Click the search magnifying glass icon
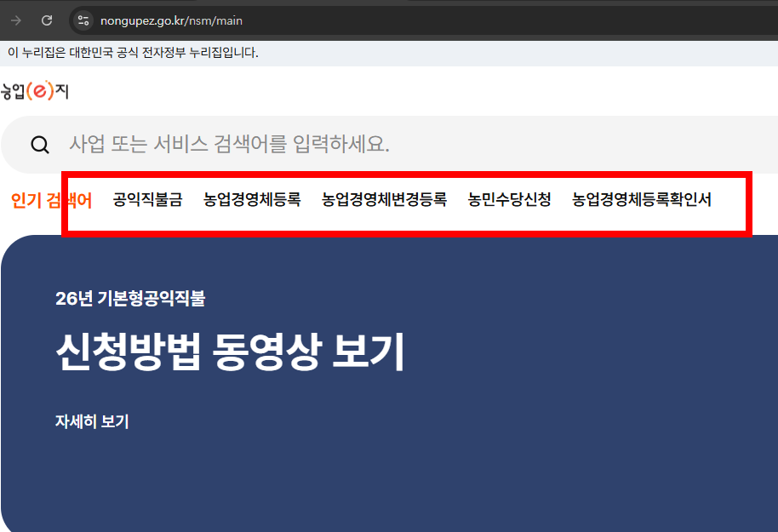Viewport: 778px width, 532px height. point(40,144)
